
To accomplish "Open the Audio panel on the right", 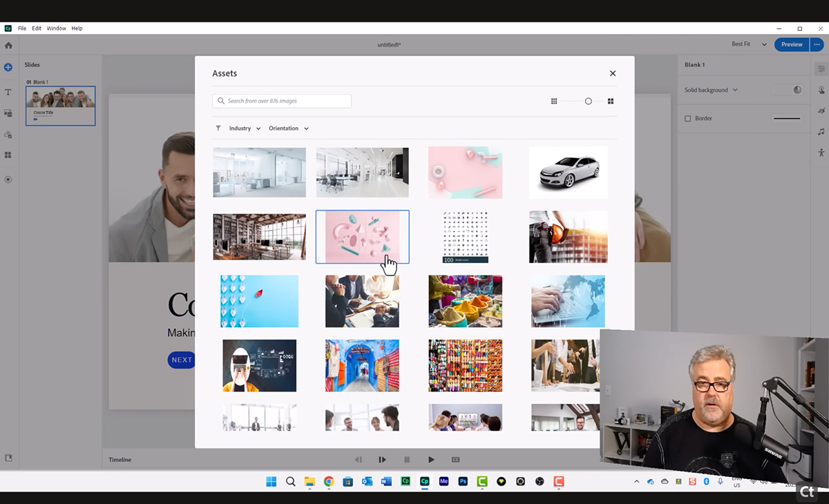I will (821, 131).
